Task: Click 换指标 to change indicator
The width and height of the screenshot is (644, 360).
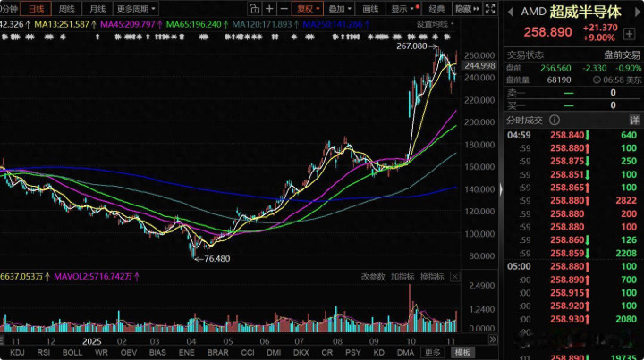Action: click(432, 277)
